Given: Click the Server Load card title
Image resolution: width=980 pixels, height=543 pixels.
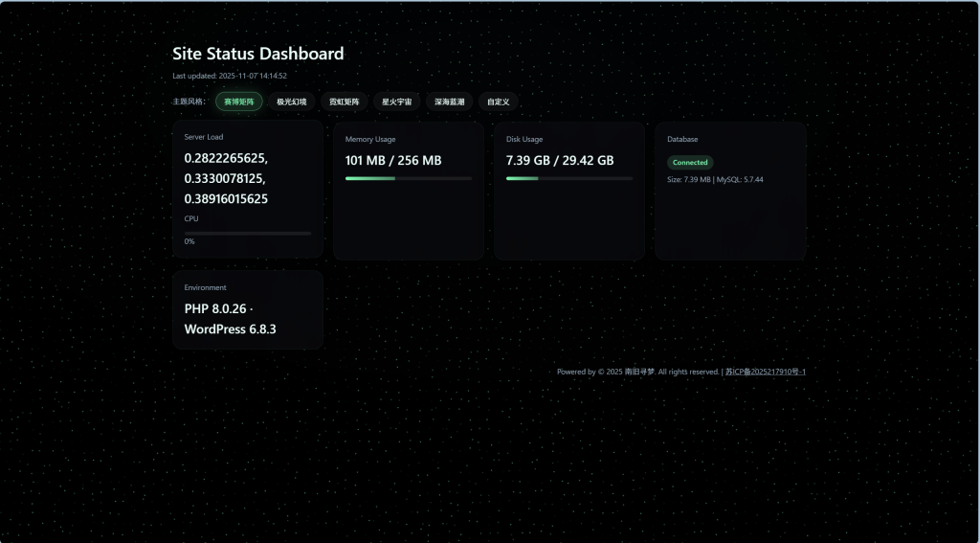Looking at the screenshot, I should [204, 137].
